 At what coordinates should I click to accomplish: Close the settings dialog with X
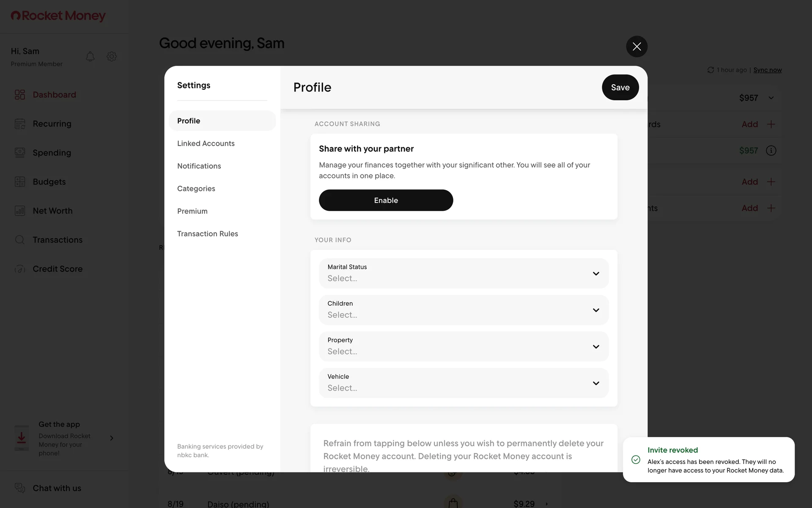[636, 47]
